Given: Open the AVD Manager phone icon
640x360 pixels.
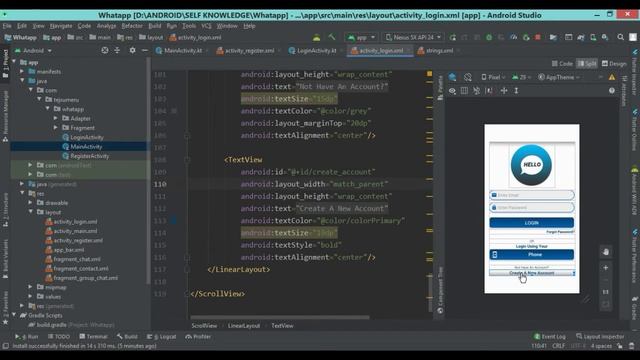Looking at the screenshot, I should tap(593, 37).
